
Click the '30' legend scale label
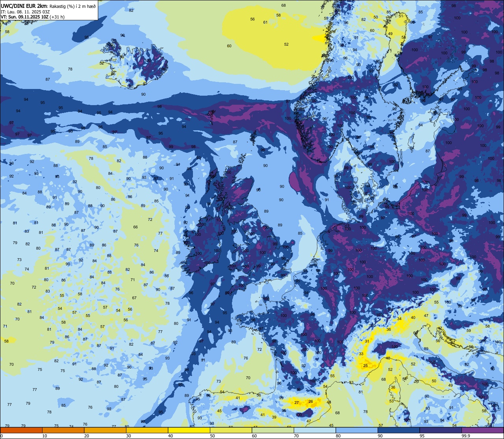click(x=128, y=436)
